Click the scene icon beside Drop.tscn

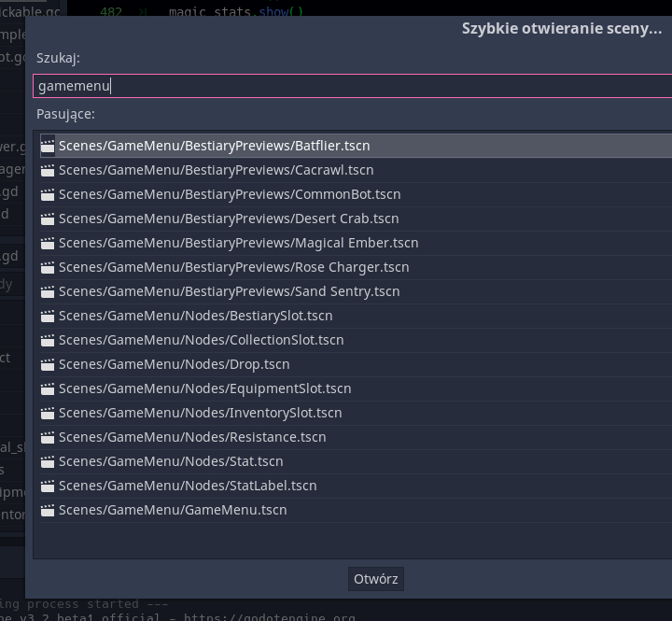(x=48, y=364)
